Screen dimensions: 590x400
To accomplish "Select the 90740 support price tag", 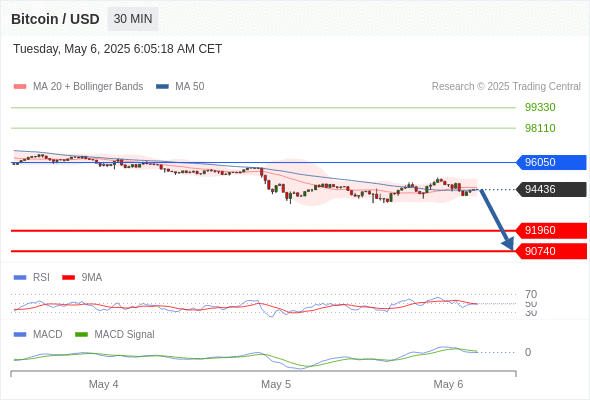I will (551, 251).
